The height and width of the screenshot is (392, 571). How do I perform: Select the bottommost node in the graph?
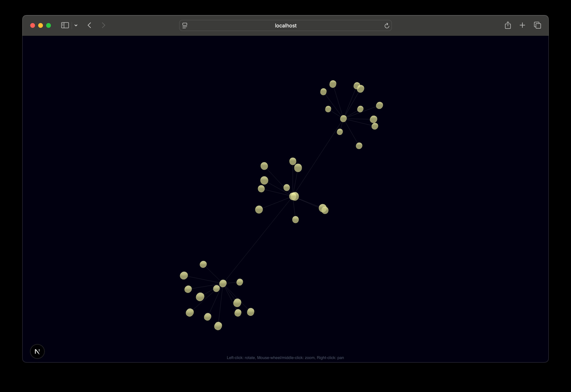click(x=218, y=326)
